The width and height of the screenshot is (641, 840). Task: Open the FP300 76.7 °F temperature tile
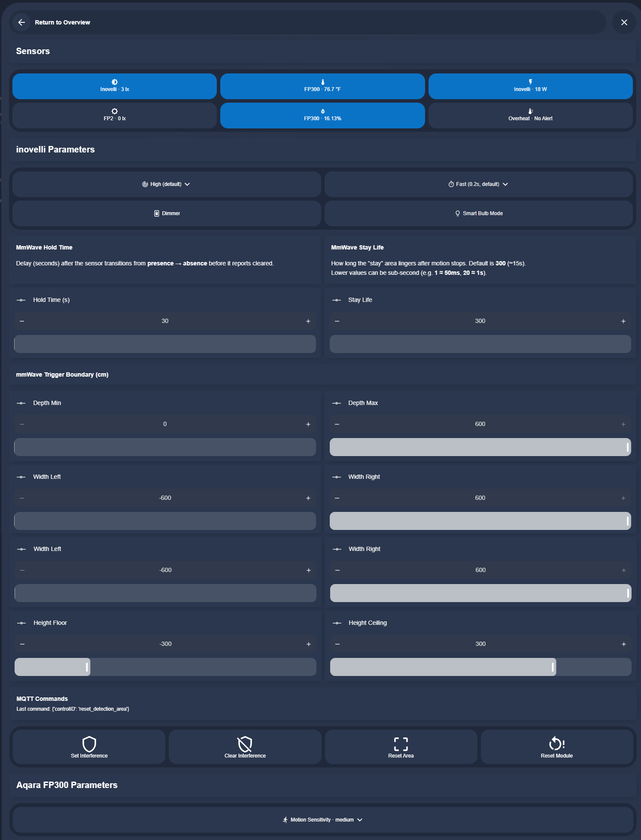322,86
